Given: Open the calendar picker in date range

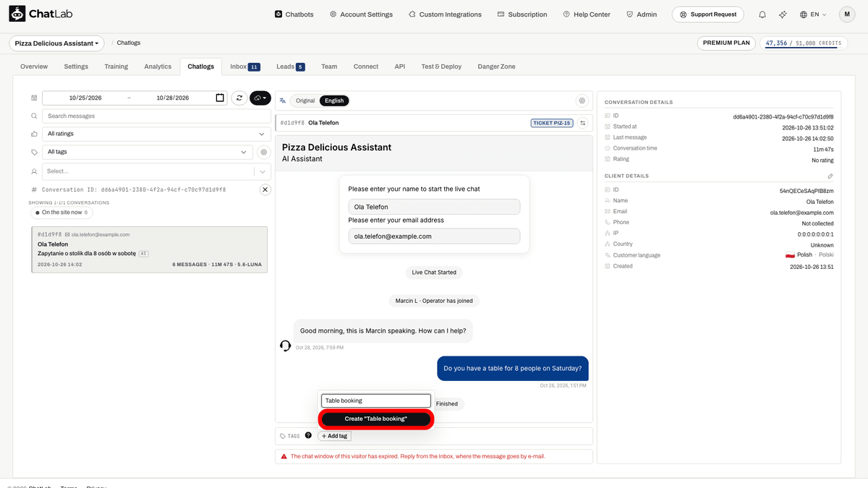Looking at the screenshot, I should click(220, 98).
